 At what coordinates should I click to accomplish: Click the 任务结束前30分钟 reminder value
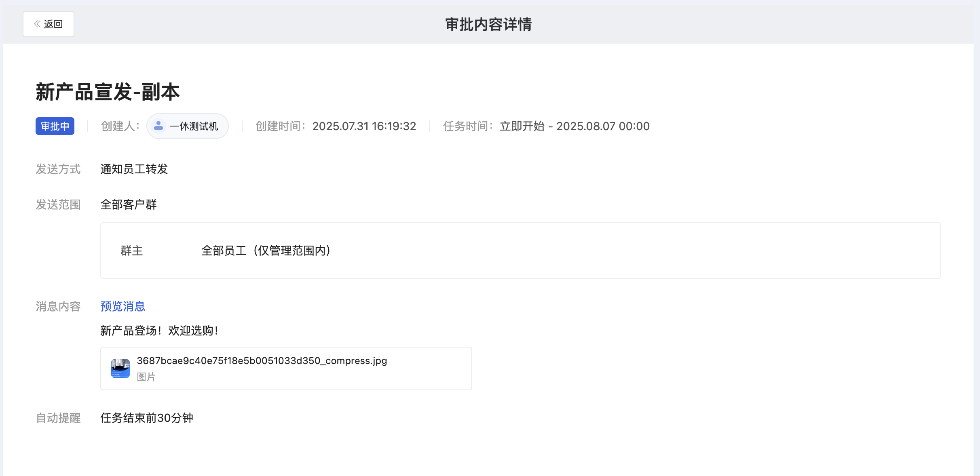pos(147,418)
